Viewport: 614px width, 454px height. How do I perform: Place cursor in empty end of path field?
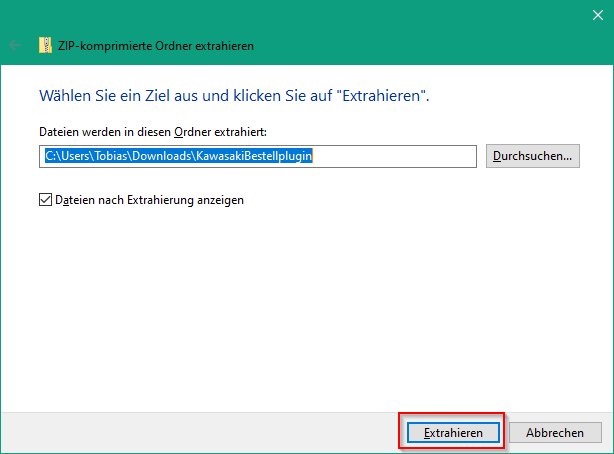394,156
